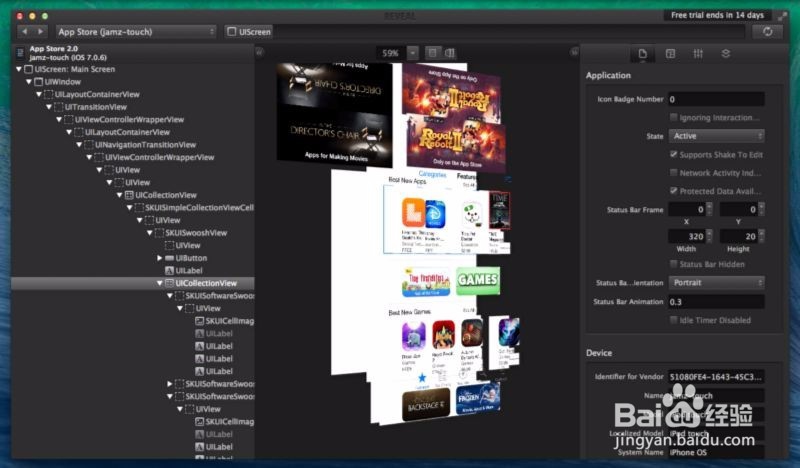Screen dimensions: 800x468
Task: Click the Status Bar Frame Width field
Action: (x=687, y=236)
